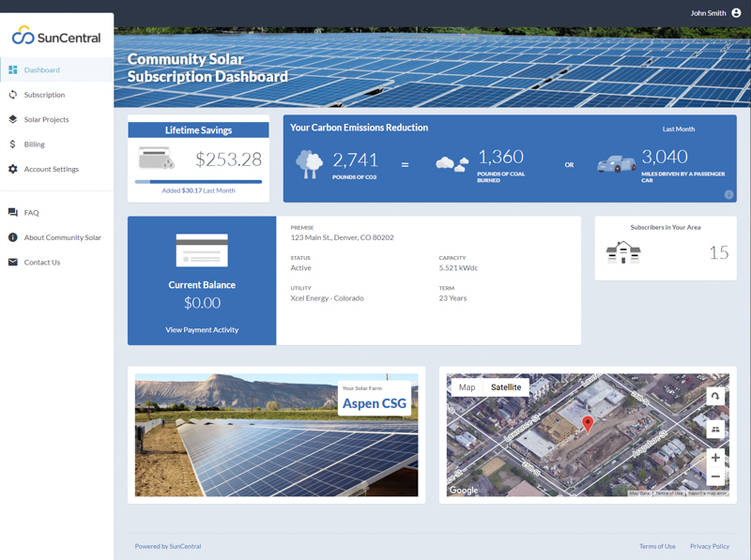This screenshot has width=751, height=560.
Task: Click the Lifetime Savings progress bar
Action: pos(198,180)
